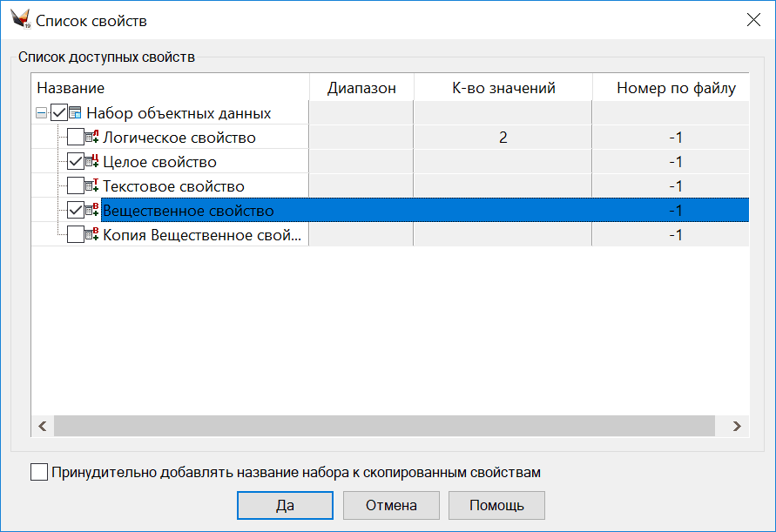Collapse the Набор объектных данных tree node
Screen dimensions: 776x532
[x=41, y=113]
